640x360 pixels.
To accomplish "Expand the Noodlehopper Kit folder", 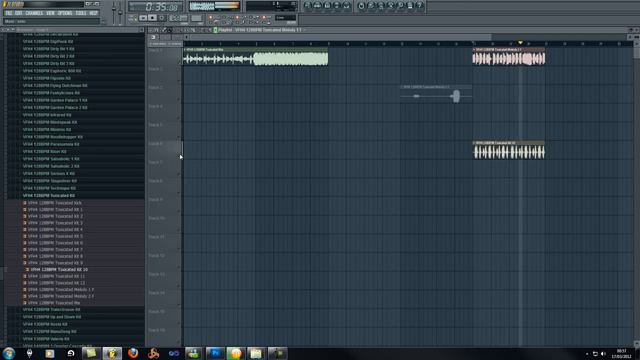I will tap(52, 137).
